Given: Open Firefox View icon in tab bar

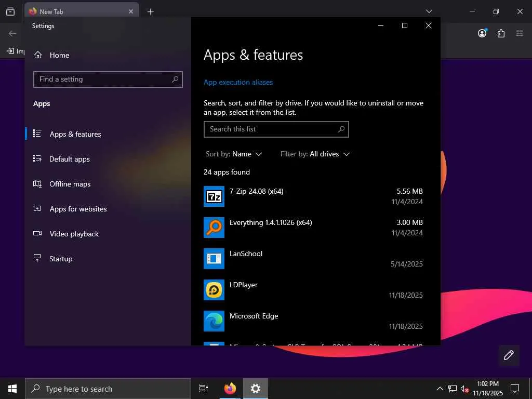Looking at the screenshot, I should coord(10,11).
